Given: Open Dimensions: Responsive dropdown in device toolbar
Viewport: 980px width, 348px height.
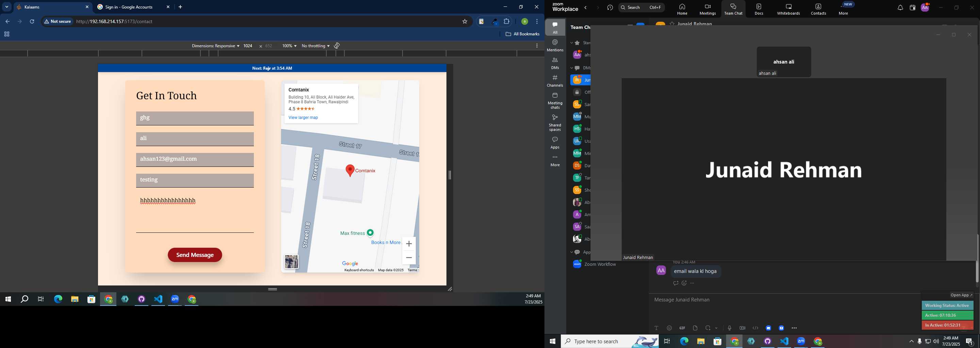Looking at the screenshot, I should pyautogui.click(x=215, y=46).
